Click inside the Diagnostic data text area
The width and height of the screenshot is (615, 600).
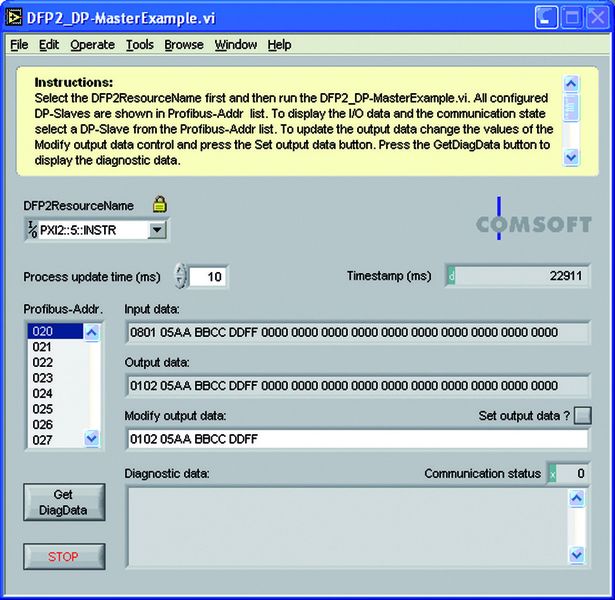347,527
